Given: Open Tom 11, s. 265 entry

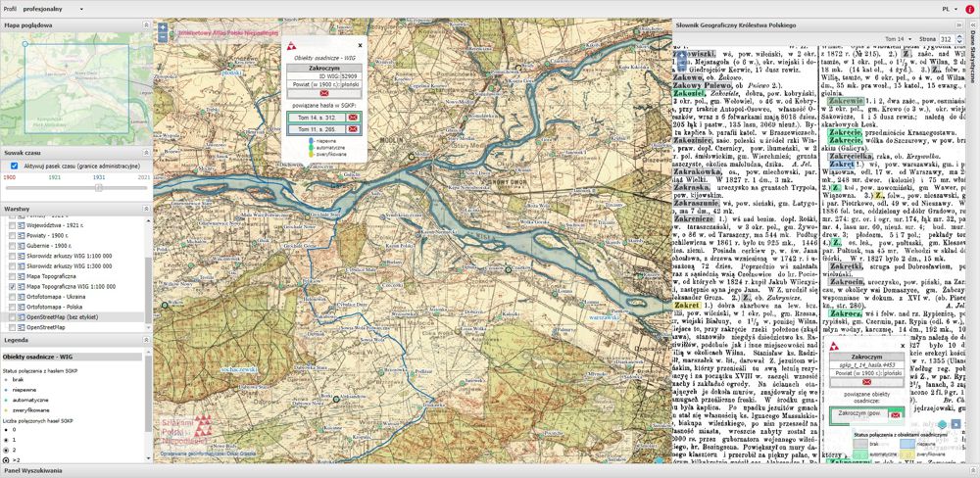Looking at the screenshot, I should [317, 129].
